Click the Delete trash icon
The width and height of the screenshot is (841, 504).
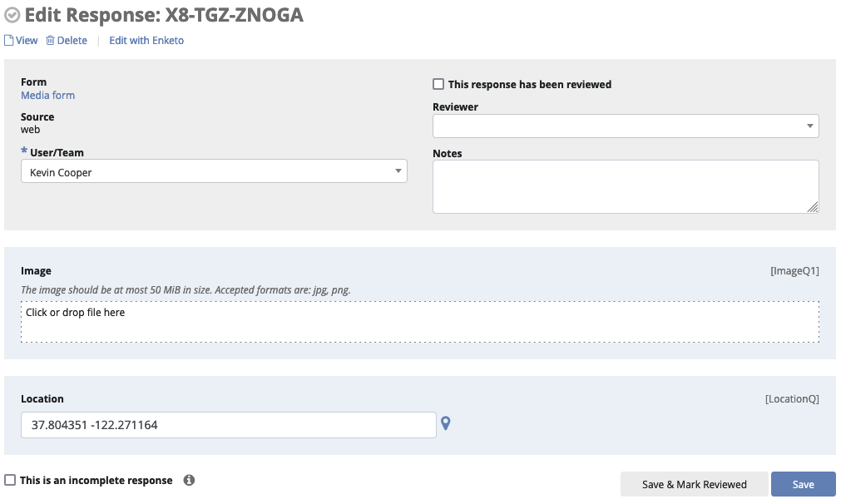[x=50, y=40]
